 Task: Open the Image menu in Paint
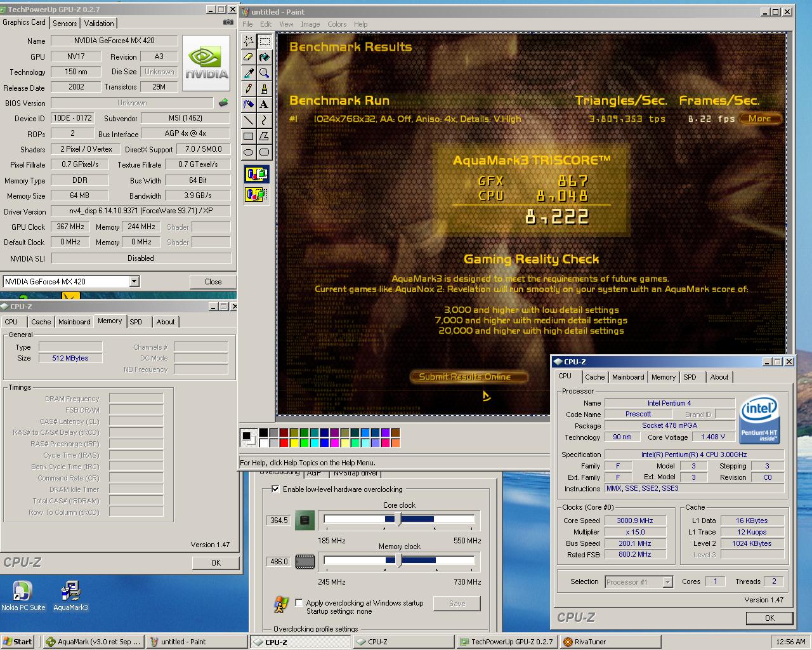(x=310, y=24)
